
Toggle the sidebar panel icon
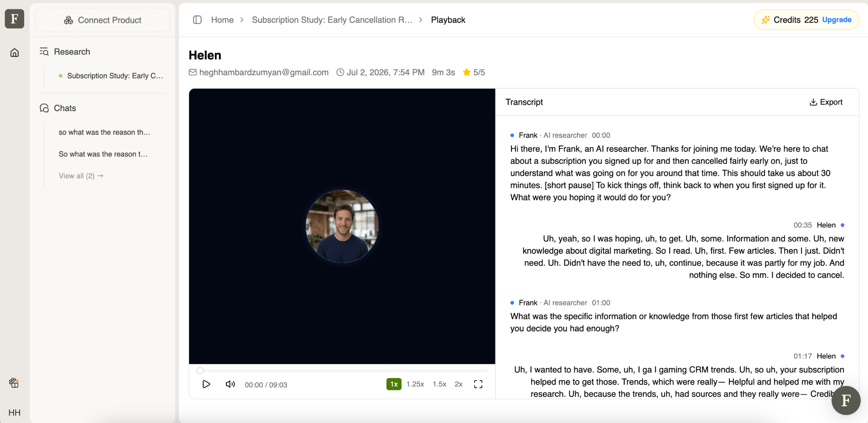pyautogui.click(x=197, y=20)
